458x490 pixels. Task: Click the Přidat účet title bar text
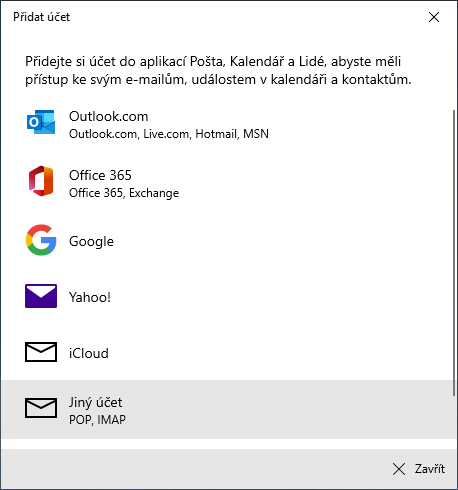41,17
